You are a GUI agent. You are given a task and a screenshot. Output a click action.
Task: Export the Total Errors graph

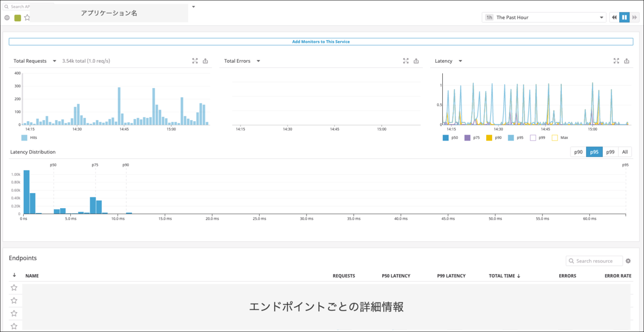tap(416, 61)
